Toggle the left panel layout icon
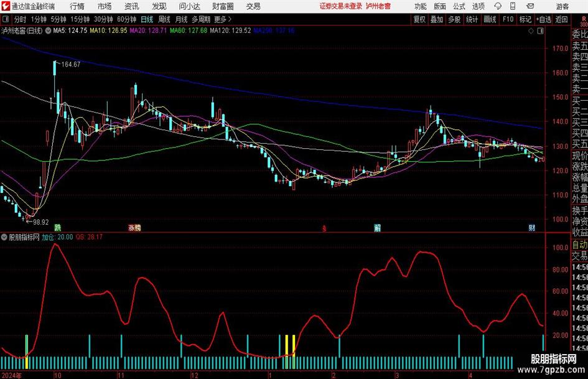Viewport: 588px width, 379px height. point(5,19)
